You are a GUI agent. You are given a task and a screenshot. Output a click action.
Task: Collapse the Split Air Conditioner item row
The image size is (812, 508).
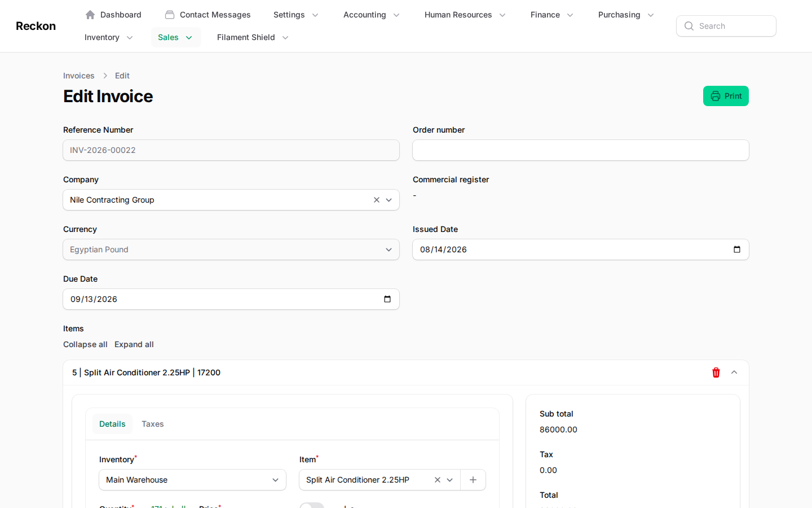(734, 373)
